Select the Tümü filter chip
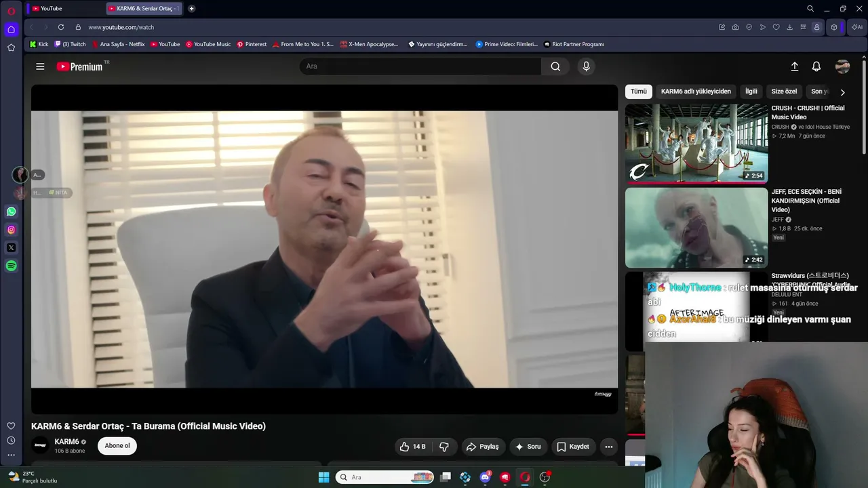 (x=639, y=91)
